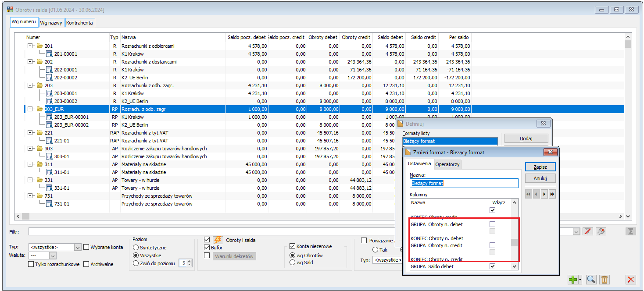This screenshot has height=291, width=644.
Task: Click the account list vertical scrollbar thumb
Action: click(628, 44)
